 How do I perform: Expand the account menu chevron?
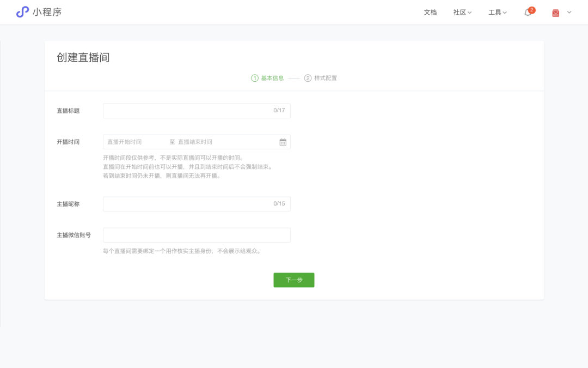pos(569,13)
